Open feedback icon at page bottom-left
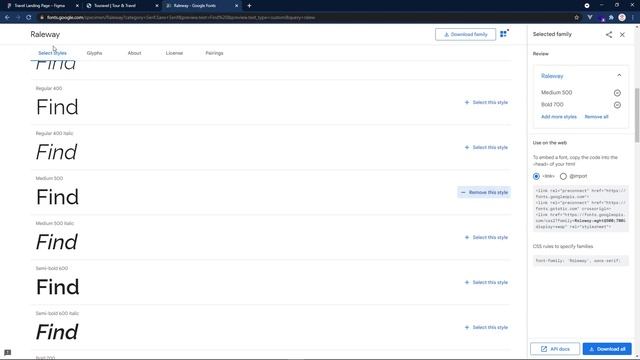This screenshot has height=360, width=640. tap(7, 353)
